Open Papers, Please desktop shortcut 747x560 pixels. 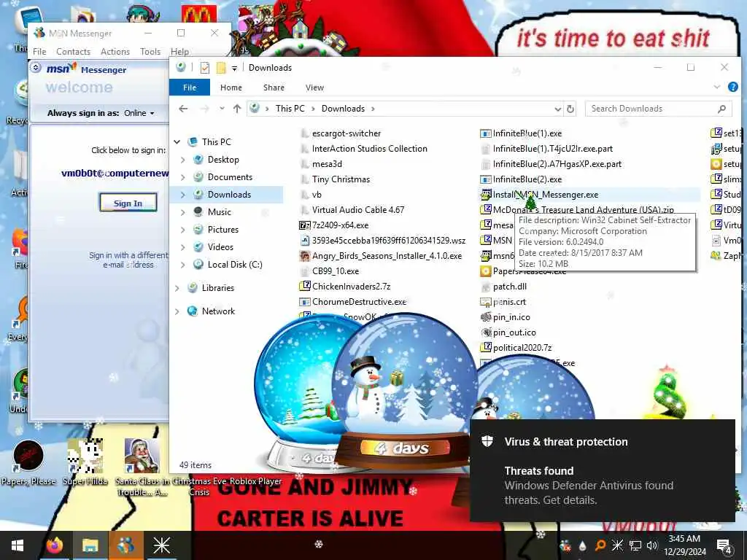click(28, 462)
